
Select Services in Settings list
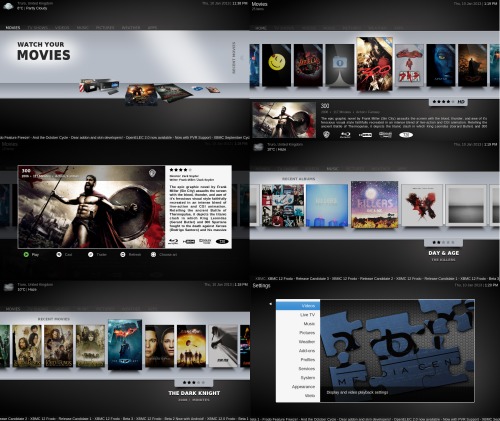tap(298, 369)
